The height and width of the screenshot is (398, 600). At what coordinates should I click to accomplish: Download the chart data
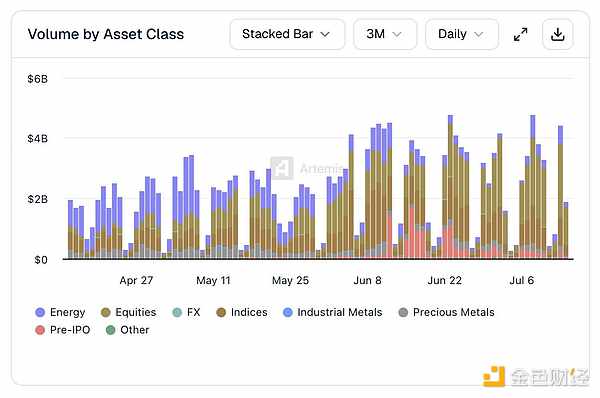click(x=558, y=34)
